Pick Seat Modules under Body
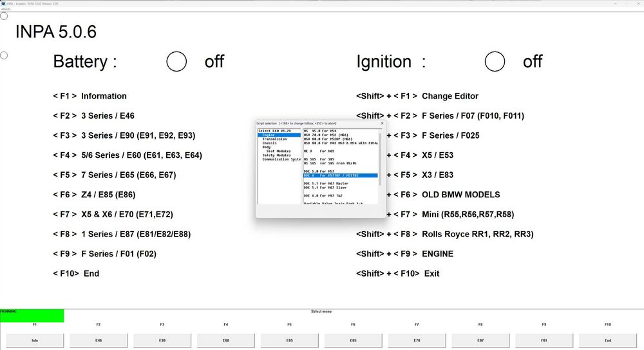Viewport: 644px width, 350px height. click(x=278, y=151)
